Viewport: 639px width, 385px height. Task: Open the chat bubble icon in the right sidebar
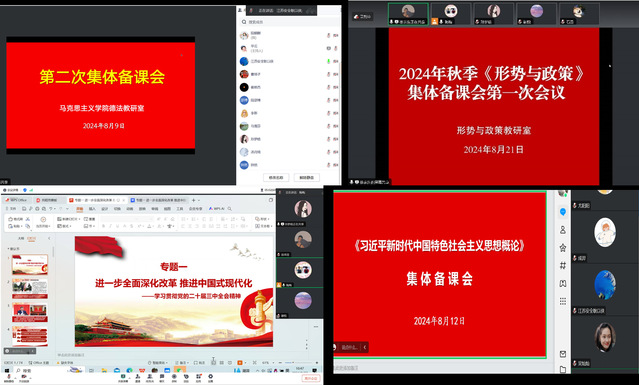563,212
